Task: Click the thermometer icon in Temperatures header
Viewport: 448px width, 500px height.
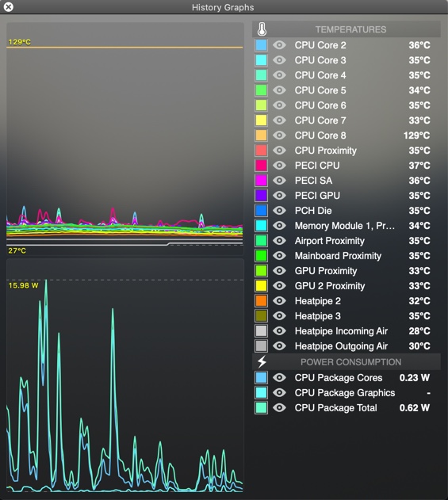Action: pos(262,29)
